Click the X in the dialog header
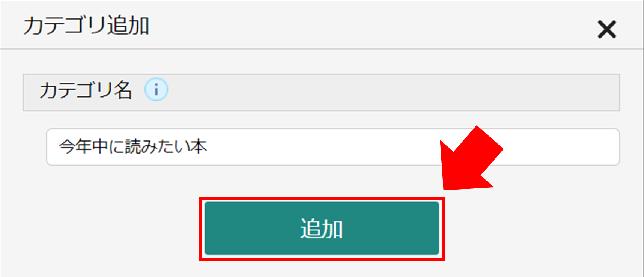This screenshot has width=644, height=277. click(x=607, y=29)
